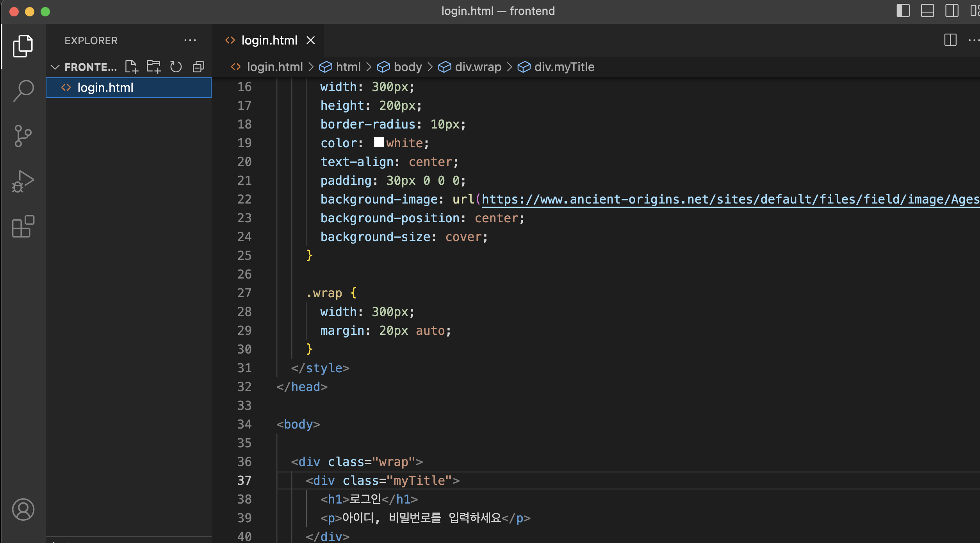Image resolution: width=980 pixels, height=543 pixels.
Task: Open the Explorer view in activity bar
Action: click(23, 46)
